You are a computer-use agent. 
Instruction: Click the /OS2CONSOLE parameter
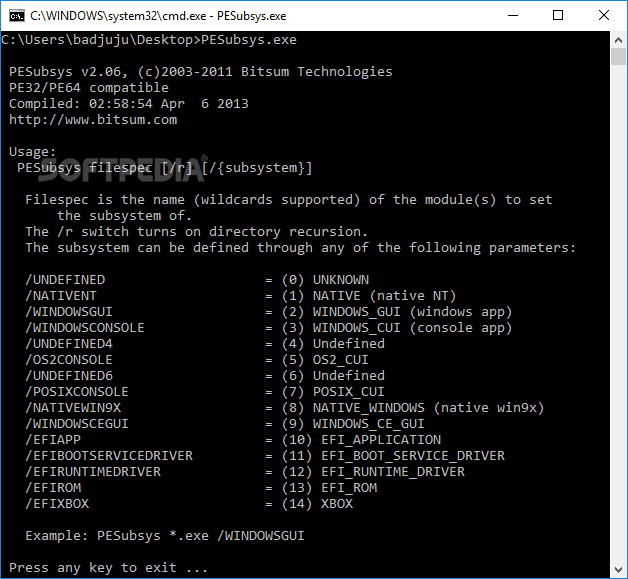coord(69,360)
